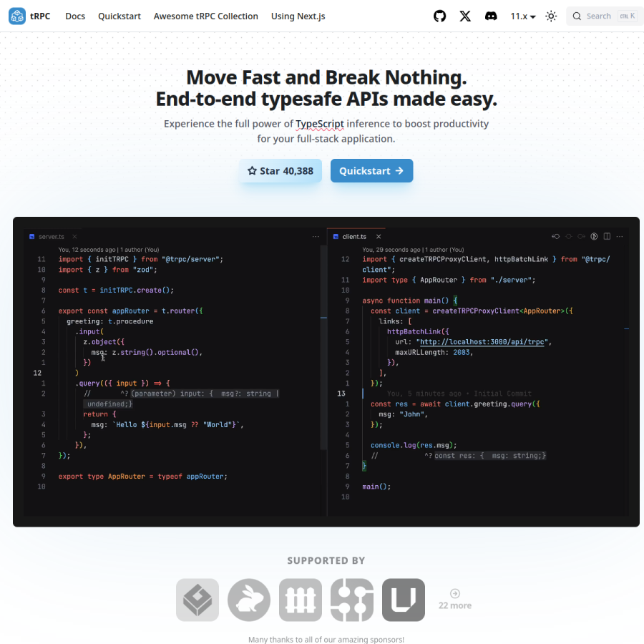
Task: Open the GitHub repository icon link
Action: (439, 16)
